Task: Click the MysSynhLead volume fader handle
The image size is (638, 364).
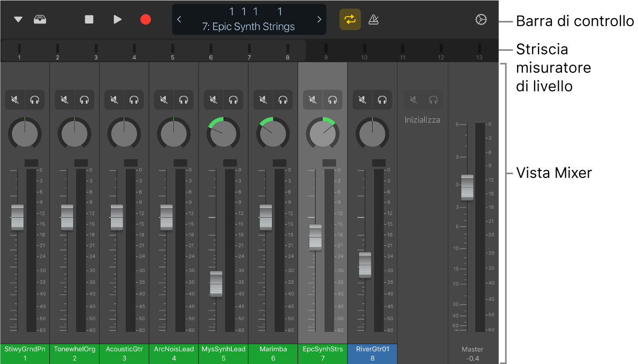Action: [x=216, y=284]
